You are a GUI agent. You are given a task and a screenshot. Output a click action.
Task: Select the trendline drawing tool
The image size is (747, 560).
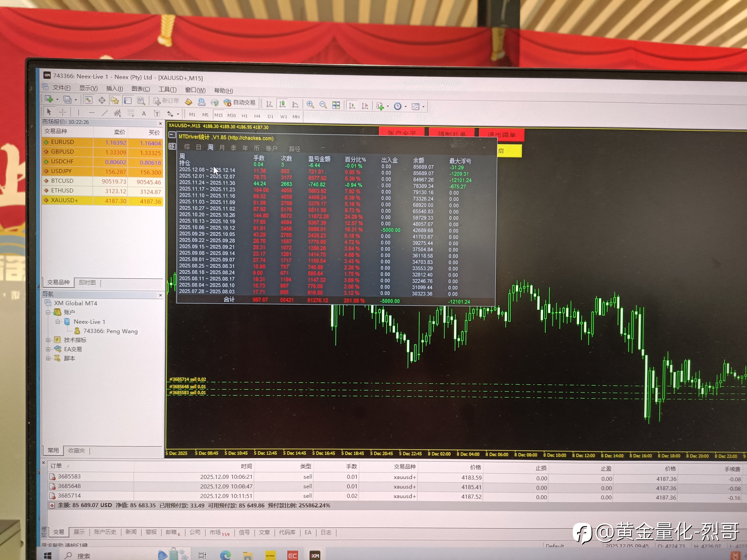pos(105,113)
